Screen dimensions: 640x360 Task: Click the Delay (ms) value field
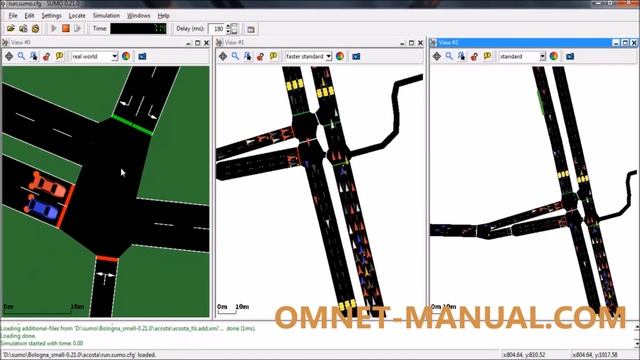pos(216,29)
